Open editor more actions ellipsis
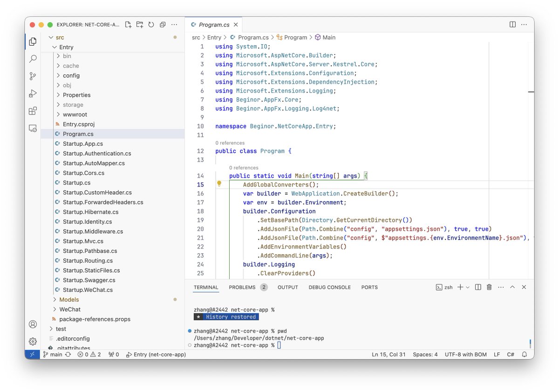559x392 pixels. tap(525, 25)
